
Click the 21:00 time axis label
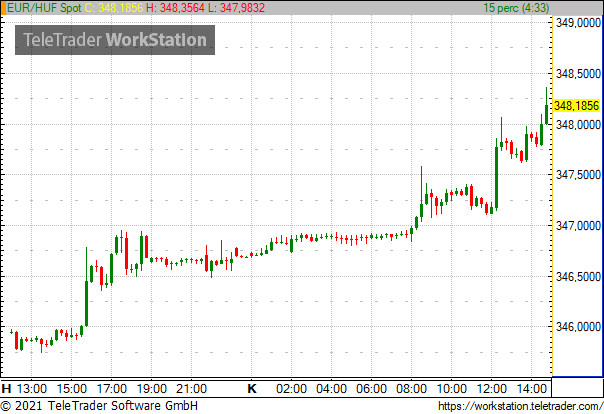191,389
